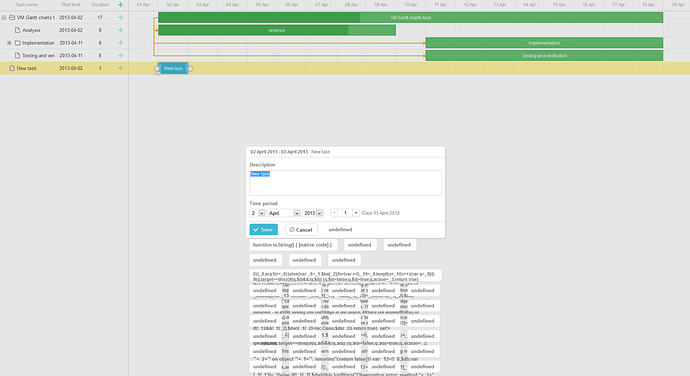
Task: Open the year dropdown showing 2013
Action: (313, 213)
